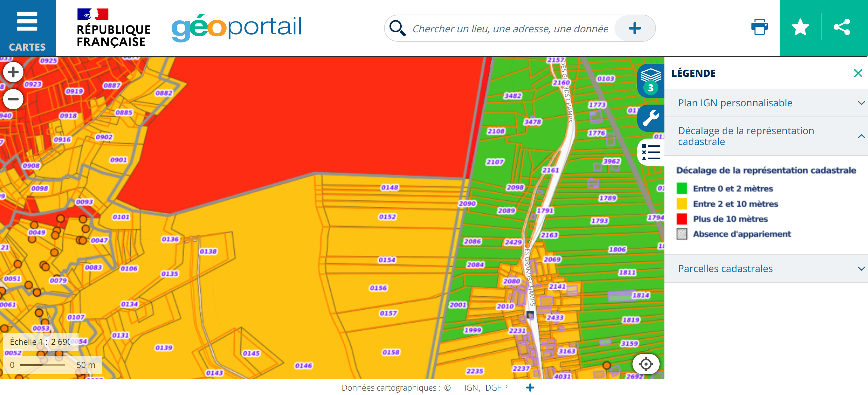Click the géoportail logo link
868x395 pixels.
point(237,28)
